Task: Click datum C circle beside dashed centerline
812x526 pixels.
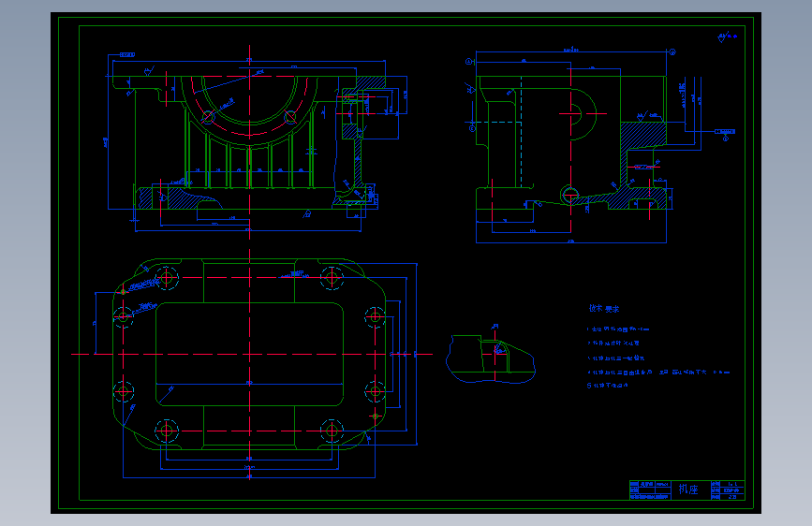Action: [x=472, y=128]
